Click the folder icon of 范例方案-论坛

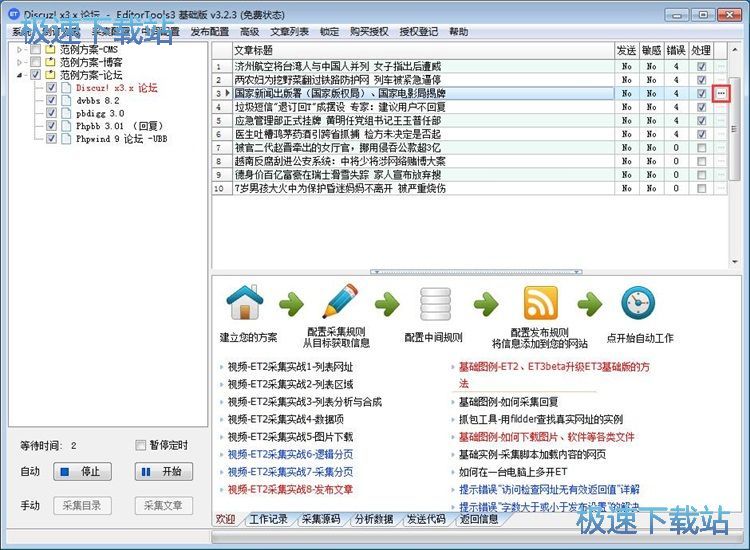click(50, 75)
